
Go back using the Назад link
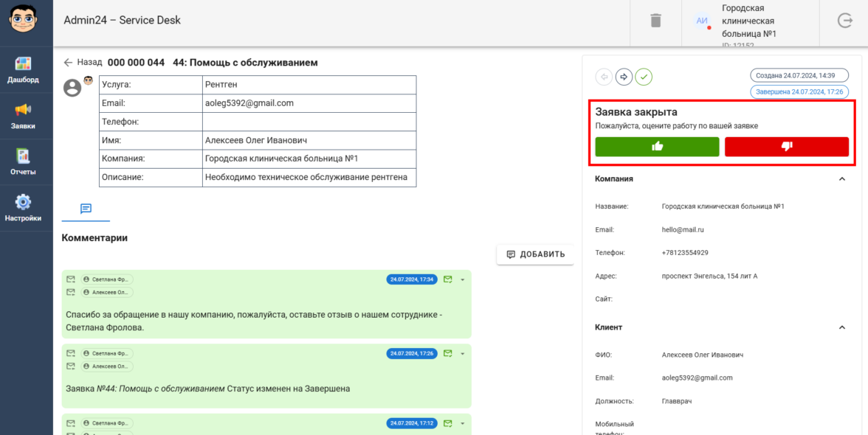point(83,63)
